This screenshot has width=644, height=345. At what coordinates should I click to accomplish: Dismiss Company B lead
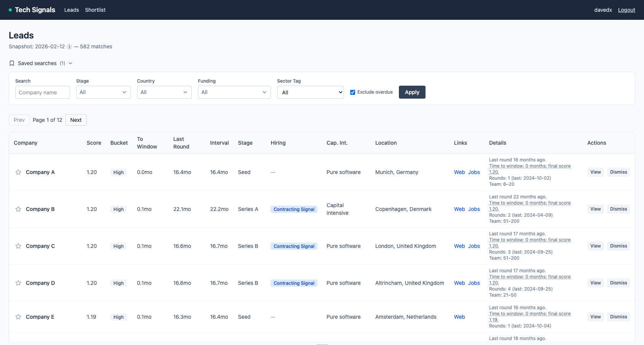[618, 209]
